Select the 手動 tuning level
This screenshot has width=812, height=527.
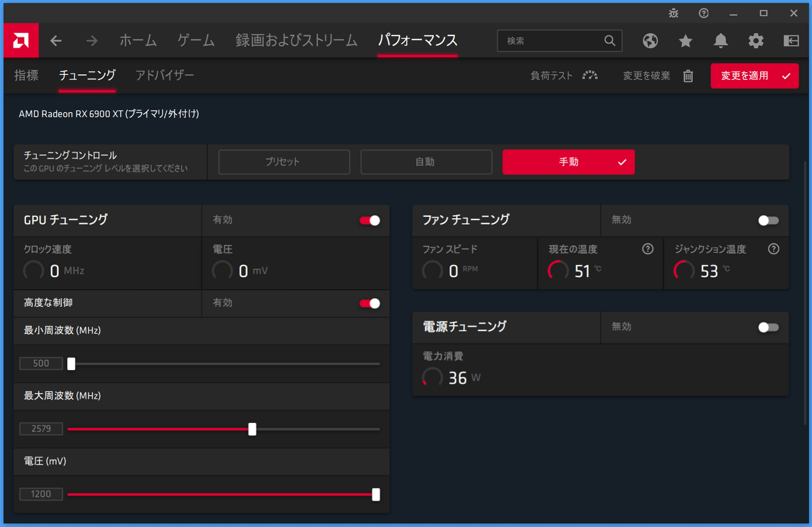568,162
